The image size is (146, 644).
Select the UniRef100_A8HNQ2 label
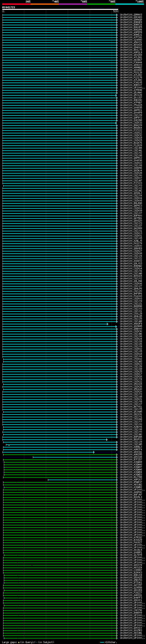(x=131, y=67)
